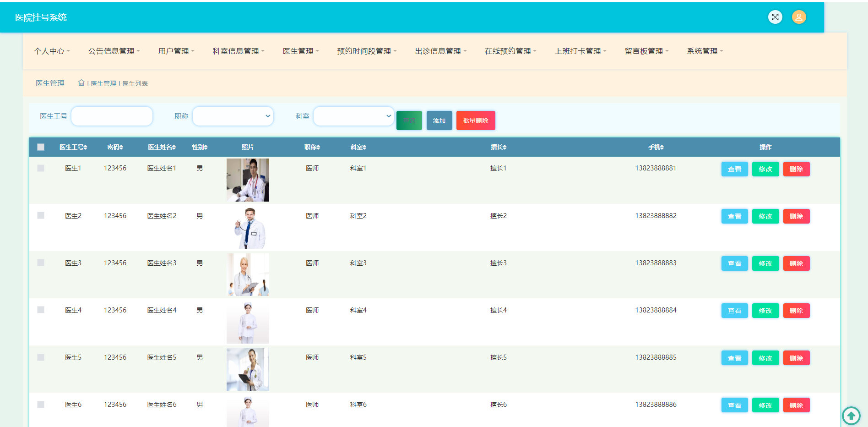Toggle the select-all checkbox in table header
The height and width of the screenshot is (427, 868).
(x=41, y=147)
